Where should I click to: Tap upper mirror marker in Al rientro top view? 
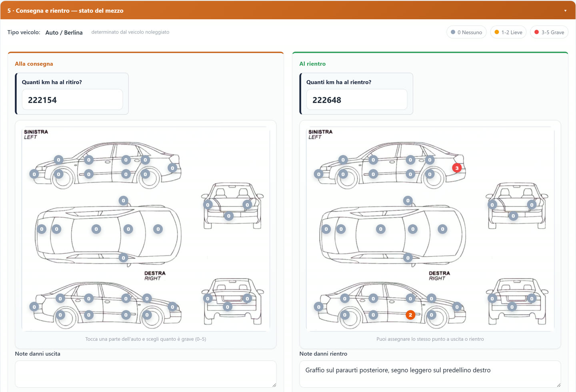tap(408, 200)
